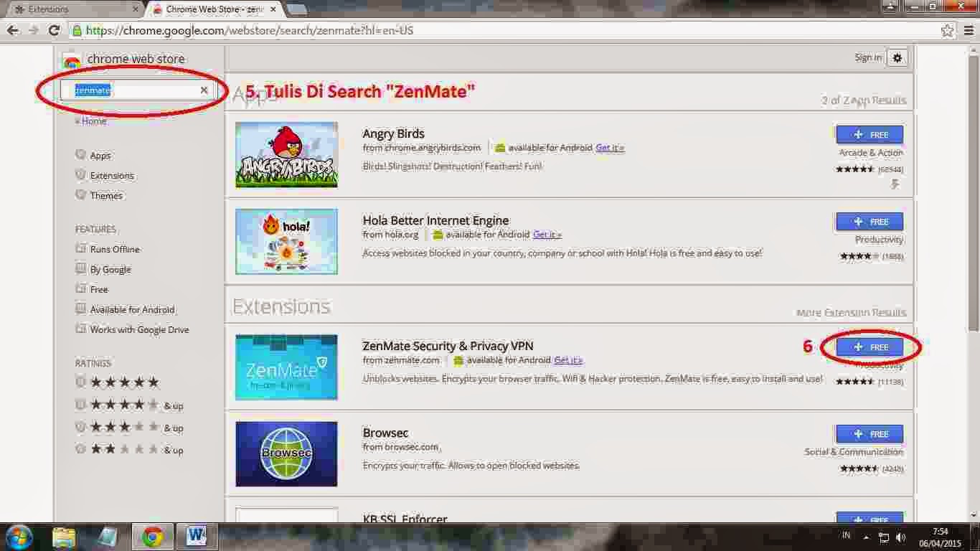Select two stars & up rating

(x=80, y=449)
